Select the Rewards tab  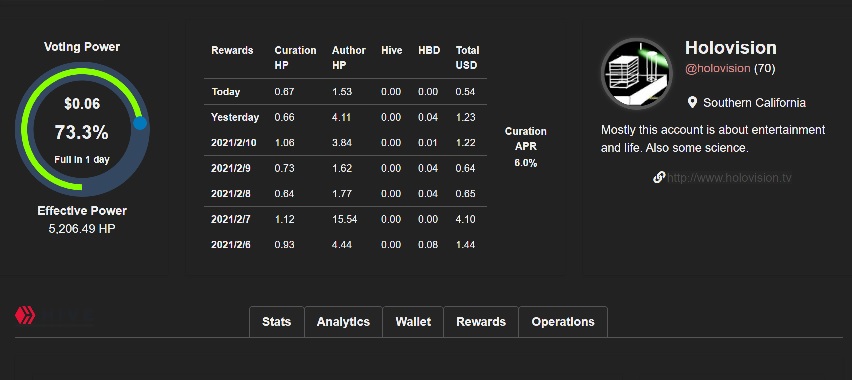(x=481, y=322)
